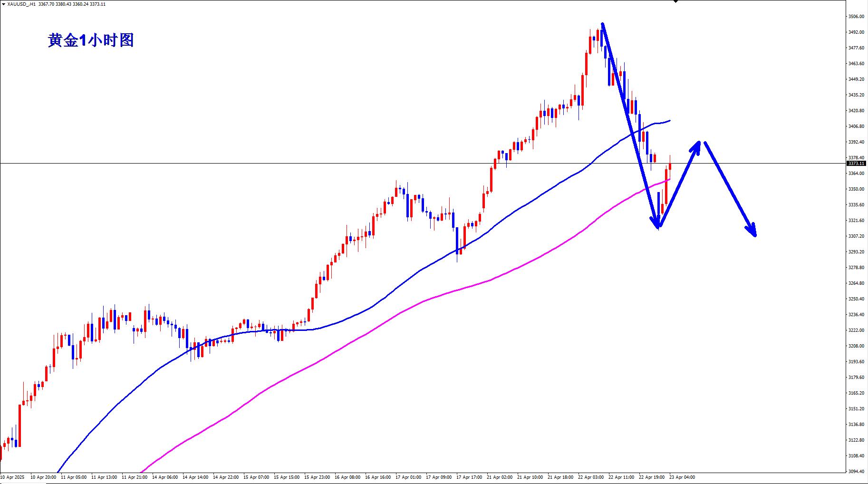The height and width of the screenshot is (484, 868).
Task: Select the 黄金1小时图 blue text label
Action: (x=91, y=40)
